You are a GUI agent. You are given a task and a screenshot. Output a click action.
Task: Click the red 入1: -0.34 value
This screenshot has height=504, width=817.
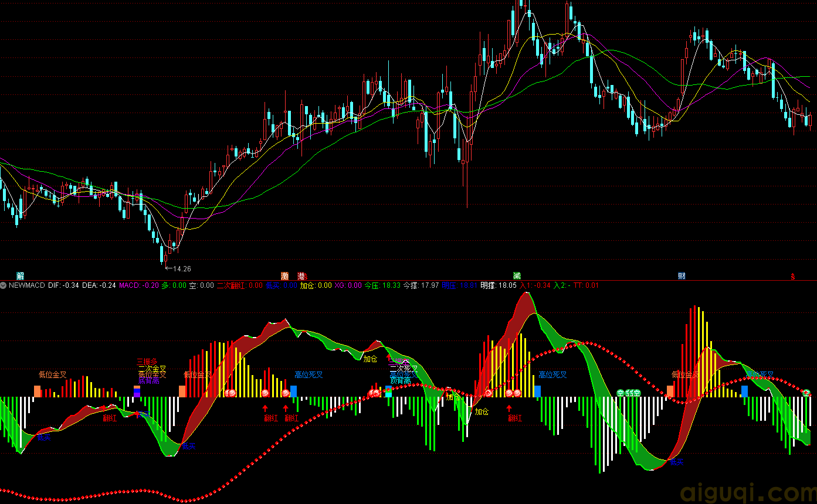[x=535, y=285]
